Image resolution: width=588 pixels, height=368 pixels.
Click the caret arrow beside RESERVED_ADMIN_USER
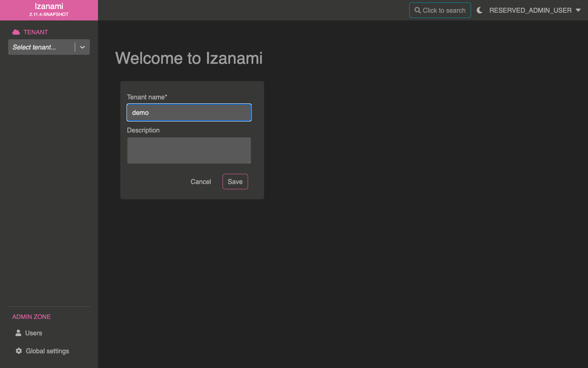[x=578, y=10]
